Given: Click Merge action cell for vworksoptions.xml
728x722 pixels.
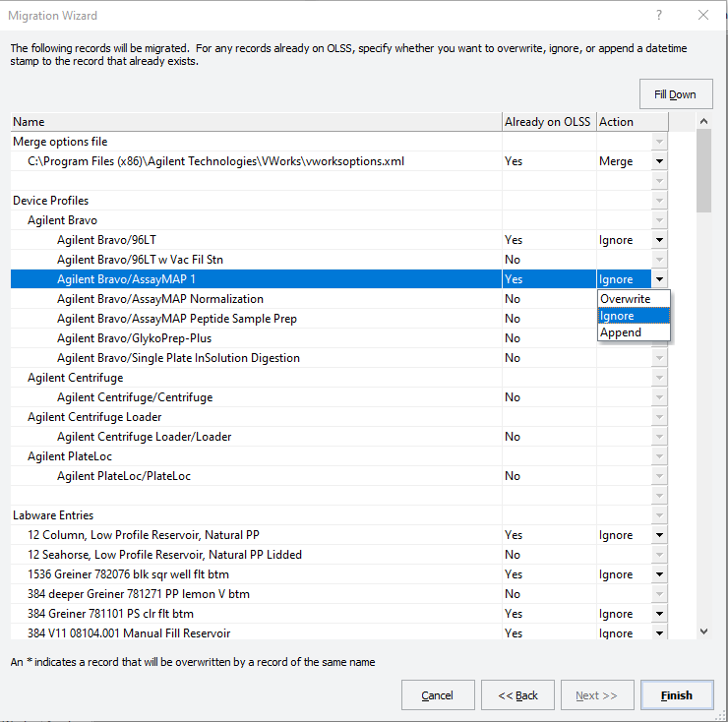Looking at the screenshot, I should tap(624, 161).
